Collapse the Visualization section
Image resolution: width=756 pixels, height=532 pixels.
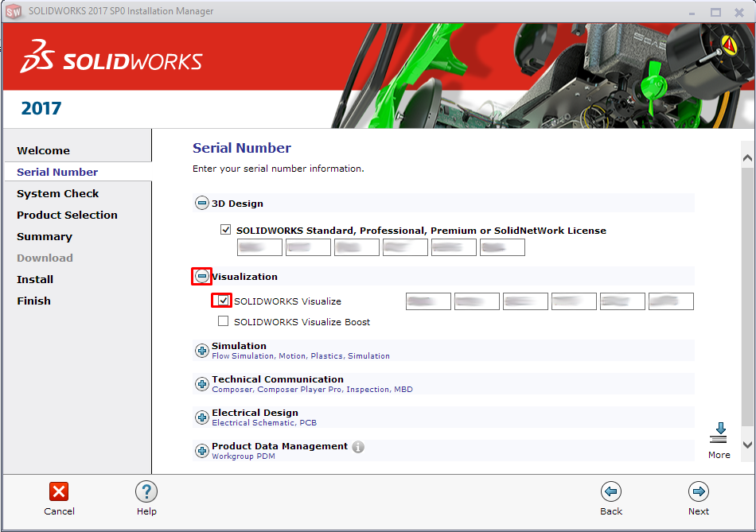click(x=202, y=276)
